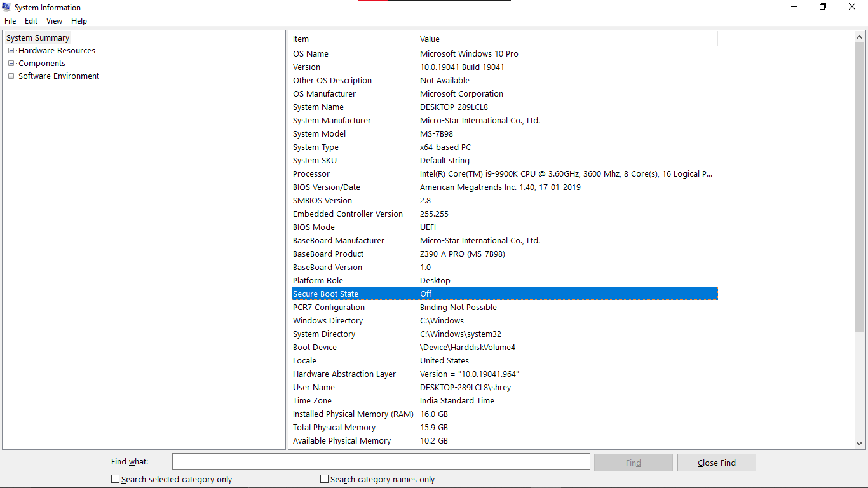This screenshot has height=488, width=868.
Task: Click the scrollbar up arrow in details pane
Action: pos(860,37)
